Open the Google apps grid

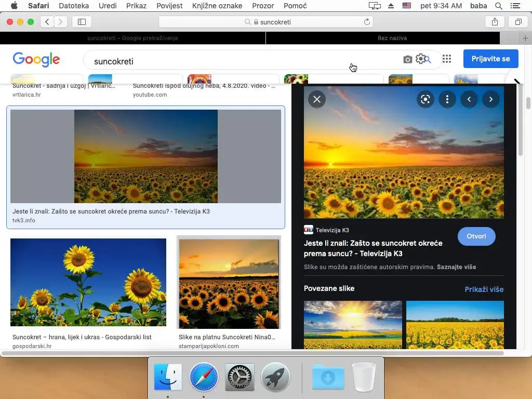click(x=447, y=59)
